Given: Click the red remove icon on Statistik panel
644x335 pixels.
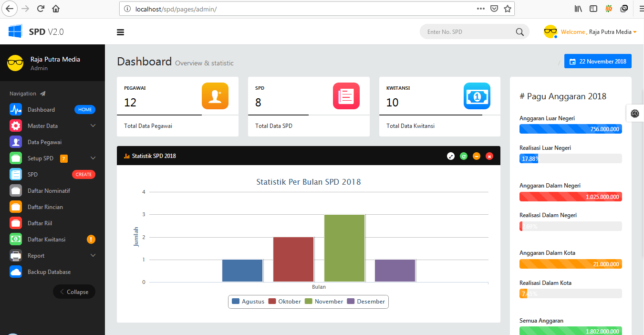Looking at the screenshot, I should coord(489,156).
